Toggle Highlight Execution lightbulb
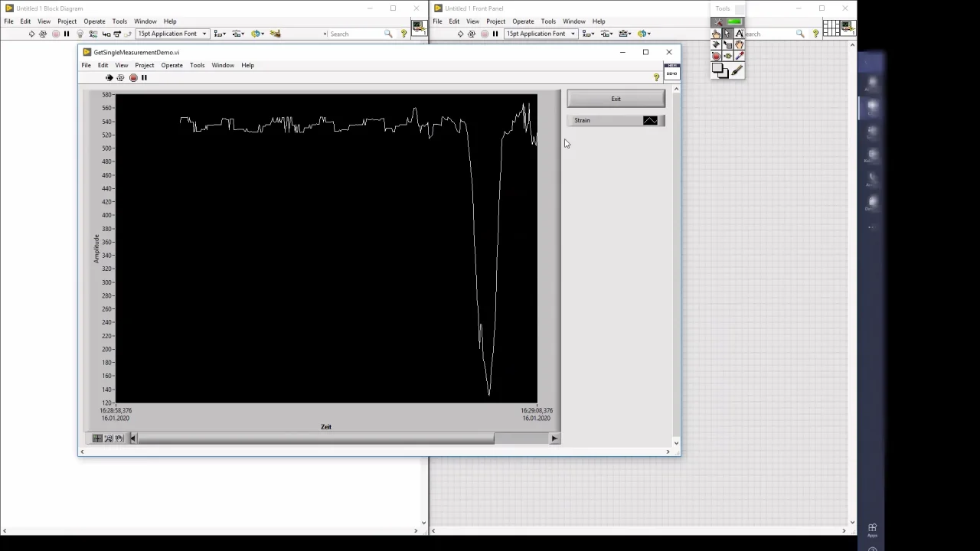This screenshot has width=980, height=551. coord(80,34)
